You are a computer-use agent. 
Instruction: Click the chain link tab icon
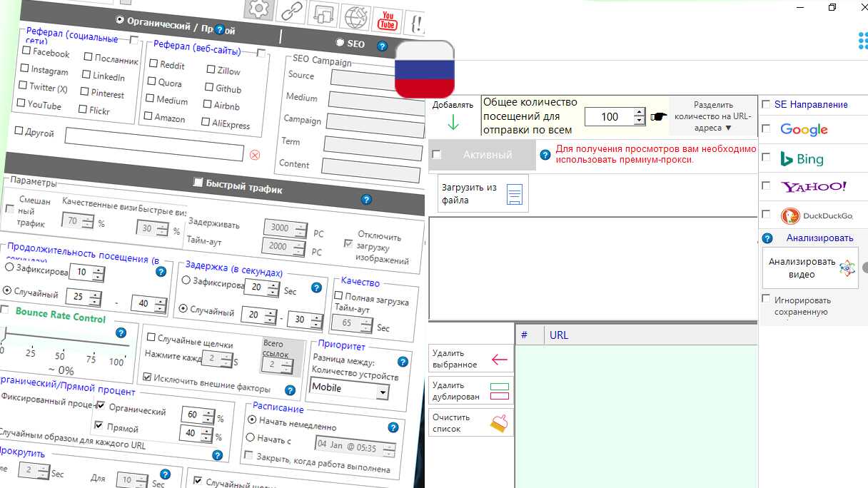coord(292,12)
